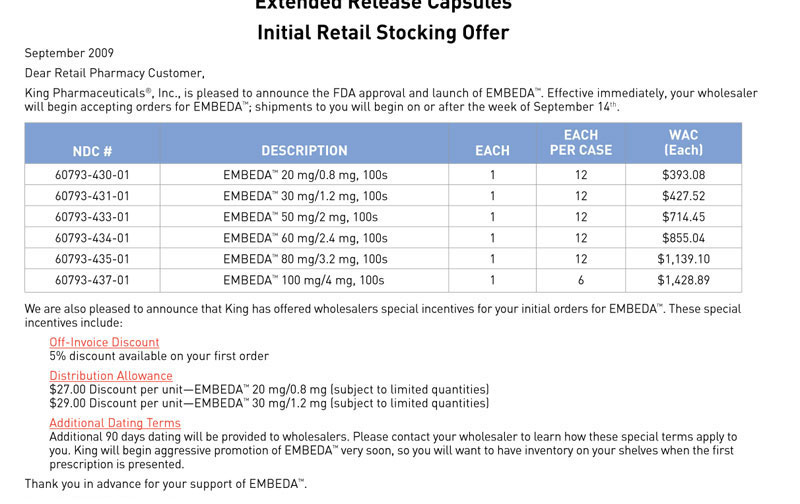Click the WAC (Each) column header

(x=683, y=142)
